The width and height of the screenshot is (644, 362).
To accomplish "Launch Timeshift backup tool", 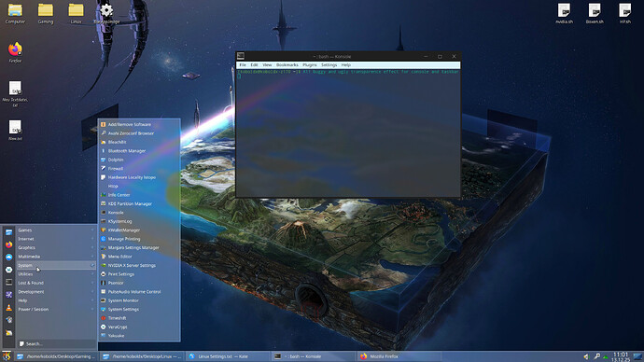I will click(139, 318).
